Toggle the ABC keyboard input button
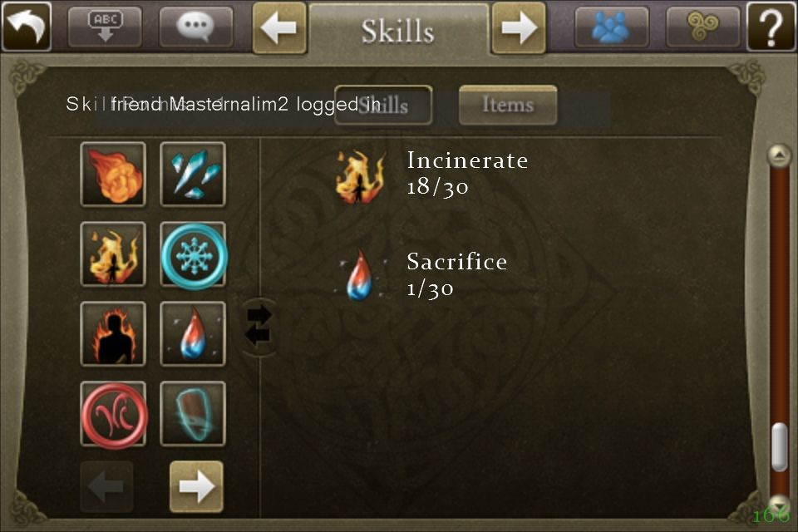This screenshot has height=532, width=798. 105,27
